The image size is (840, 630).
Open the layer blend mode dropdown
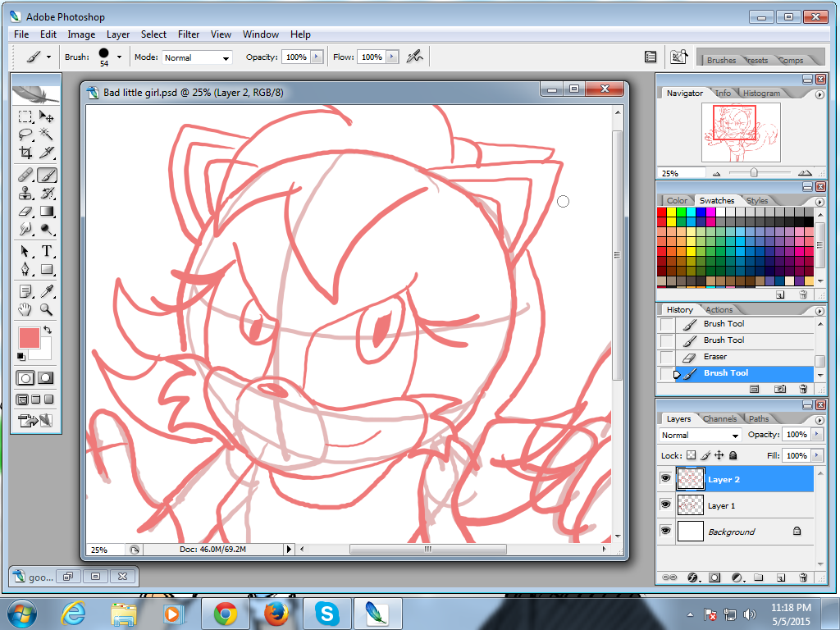click(700, 435)
